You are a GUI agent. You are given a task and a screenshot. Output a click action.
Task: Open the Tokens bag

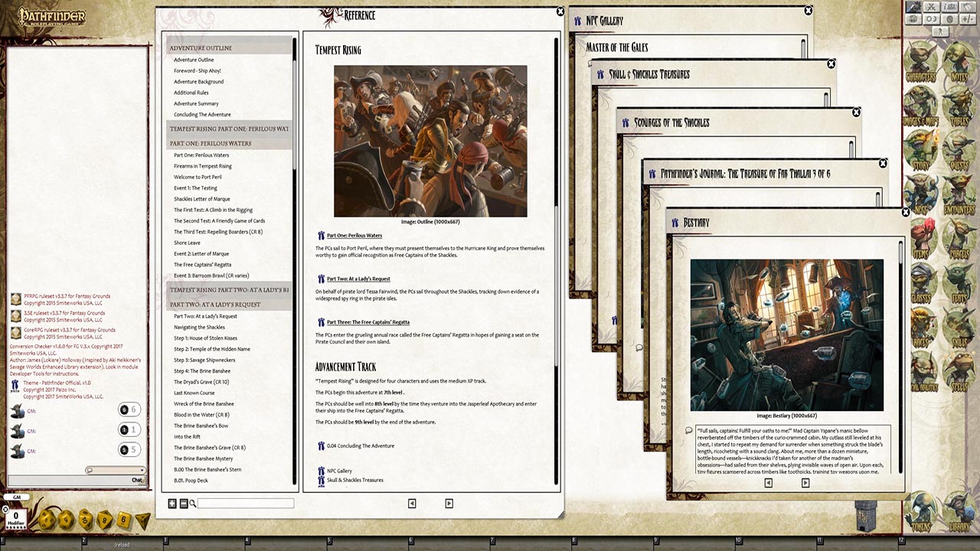click(x=921, y=510)
